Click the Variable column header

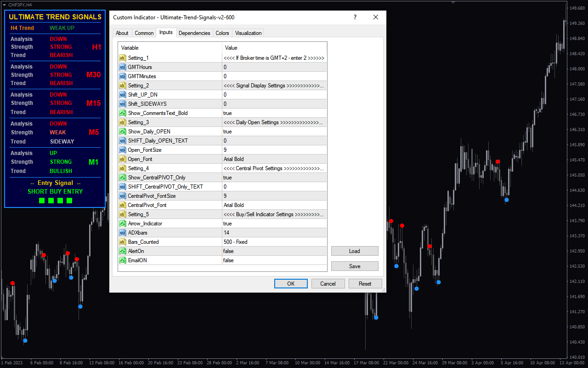tap(170, 48)
